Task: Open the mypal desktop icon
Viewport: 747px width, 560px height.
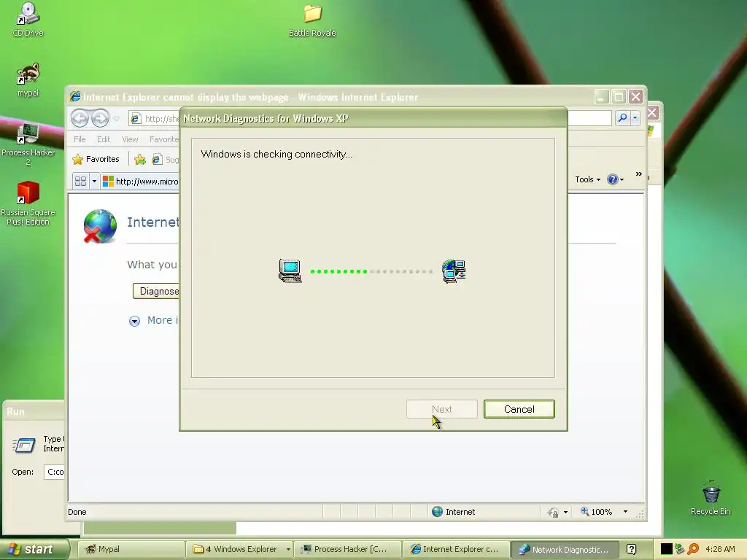Action: click(x=28, y=79)
